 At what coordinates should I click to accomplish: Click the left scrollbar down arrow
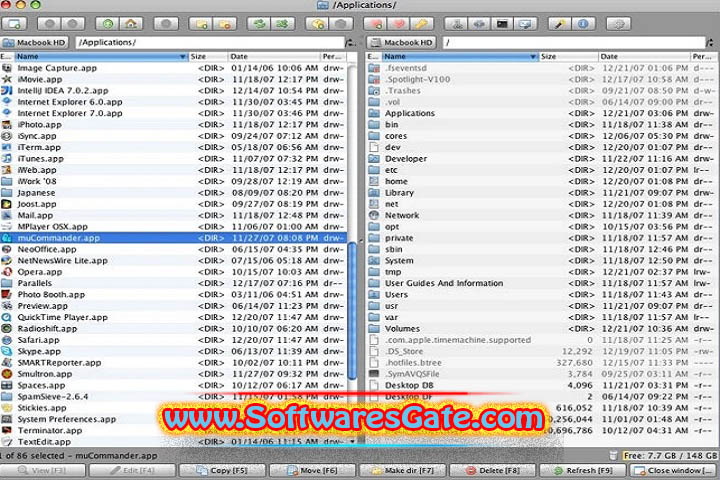[x=352, y=441]
